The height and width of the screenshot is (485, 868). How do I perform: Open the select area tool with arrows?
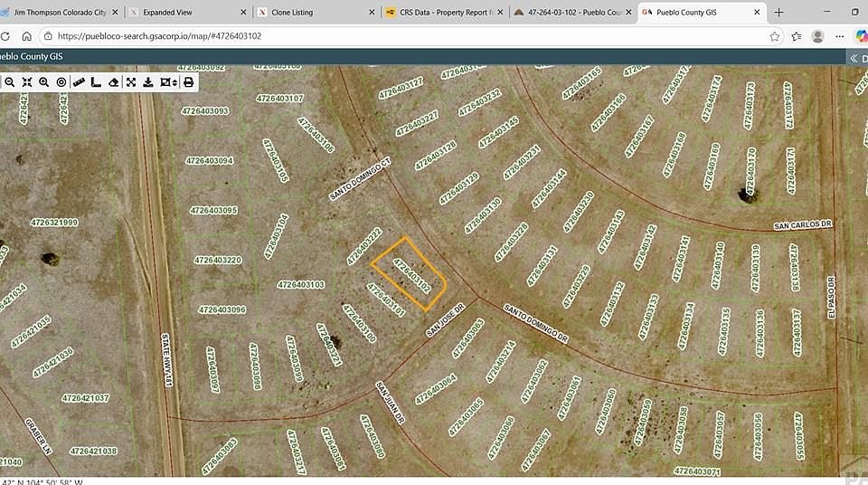click(x=168, y=82)
